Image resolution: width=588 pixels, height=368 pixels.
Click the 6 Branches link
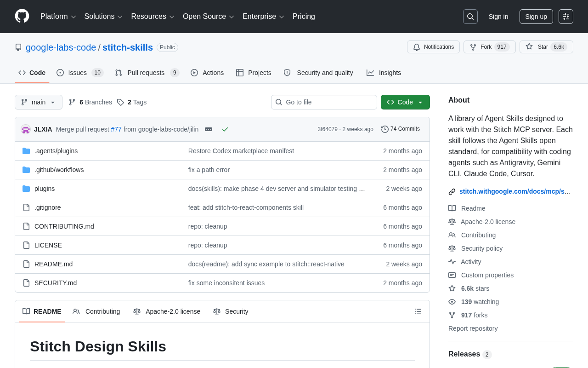click(x=90, y=102)
